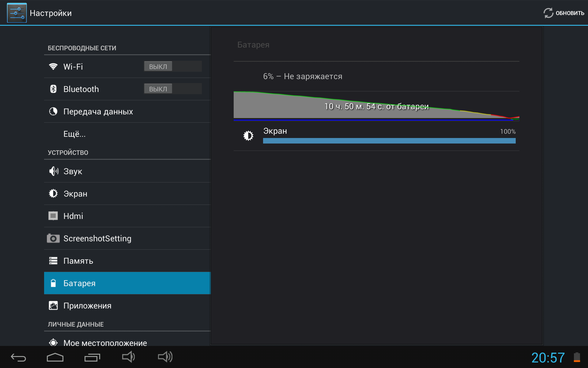The image size is (588, 368).
Task: Click the location target icon
Action: click(x=53, y=342)
